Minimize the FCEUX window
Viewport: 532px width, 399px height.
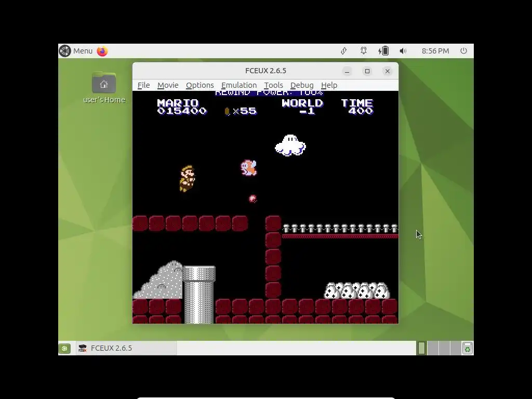coord(347,71)
